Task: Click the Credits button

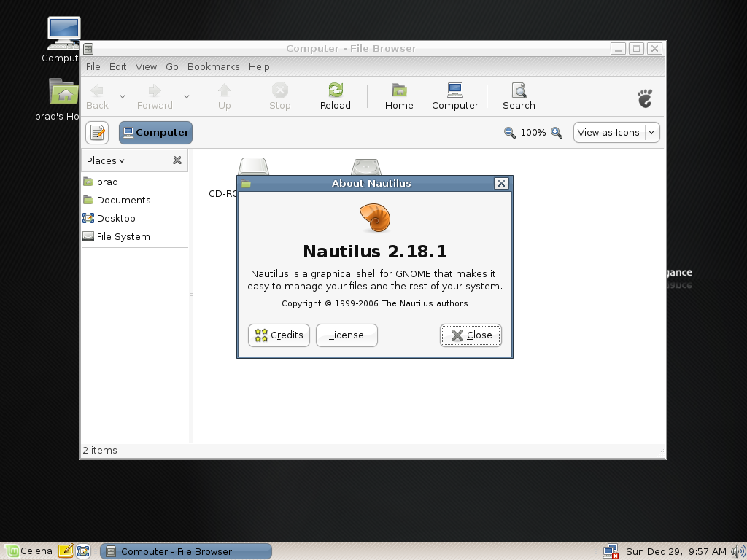Action: click(279, 335)
